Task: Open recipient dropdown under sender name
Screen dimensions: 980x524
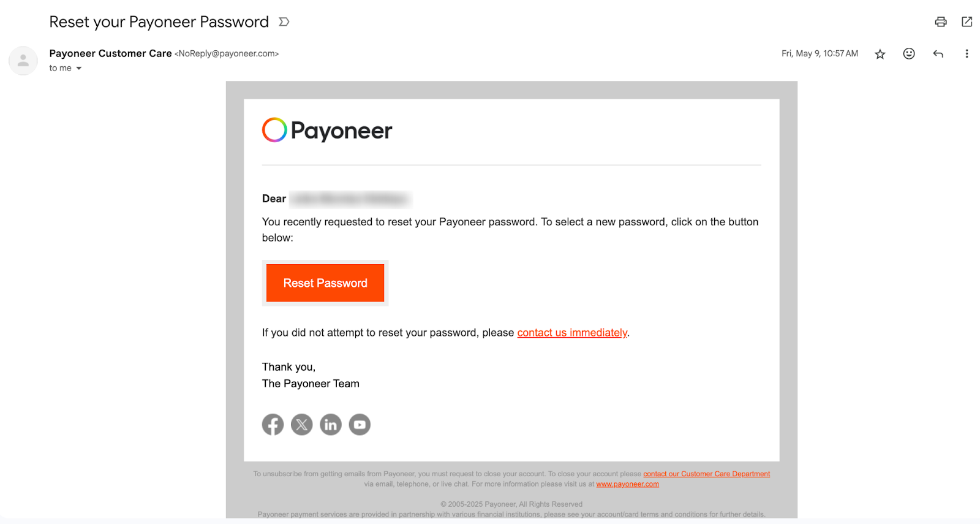Action: pyautogui.click(x=78, y=68)
